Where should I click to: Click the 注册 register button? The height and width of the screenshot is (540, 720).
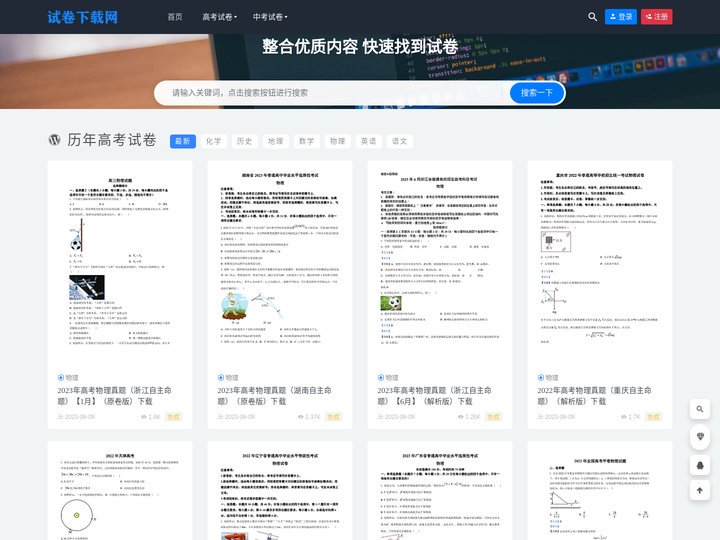tap(656, 17)
